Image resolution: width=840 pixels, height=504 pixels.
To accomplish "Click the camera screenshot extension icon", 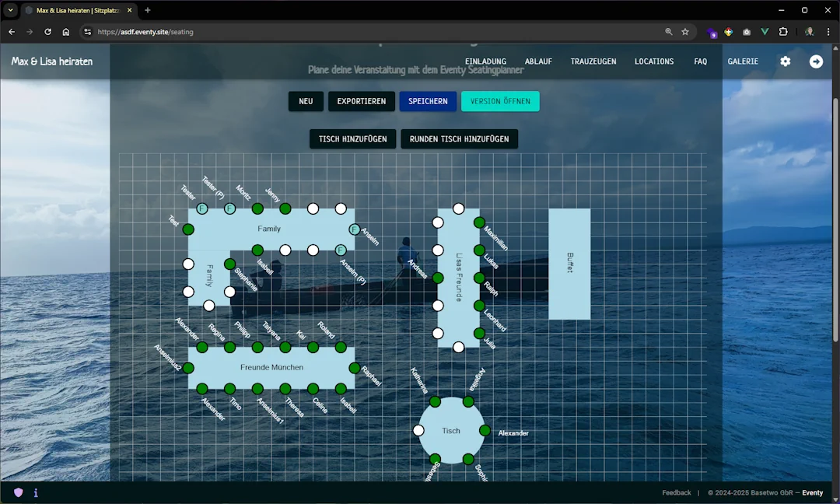I will click(747, 32).
